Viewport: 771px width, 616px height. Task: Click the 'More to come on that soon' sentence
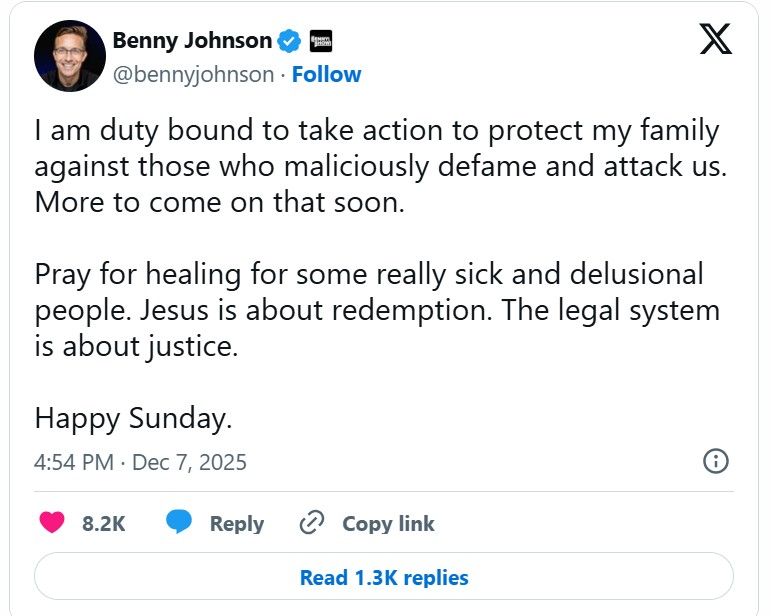tap(220, 202)
